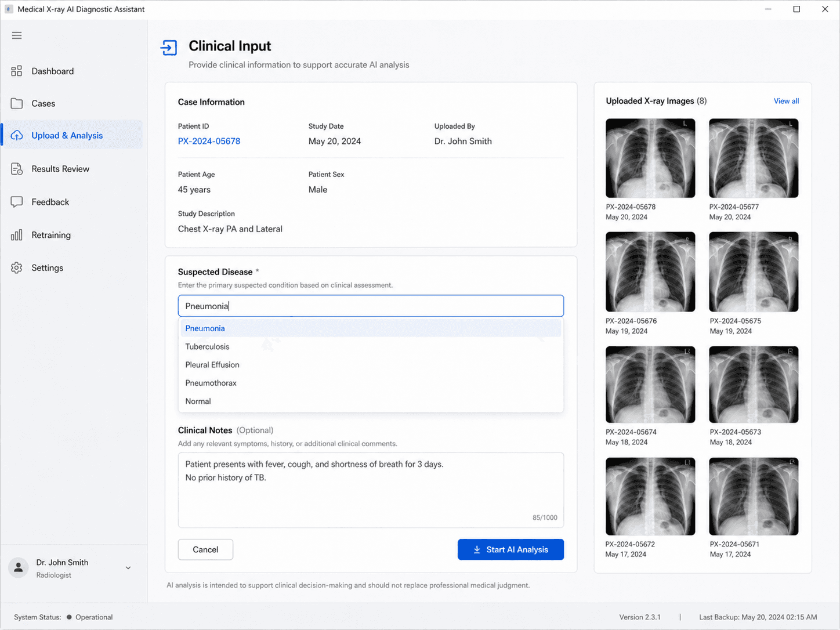Click the Results Review document icon
The width and height of the screenshot is (840, 630).
click(x=17, y=169)
